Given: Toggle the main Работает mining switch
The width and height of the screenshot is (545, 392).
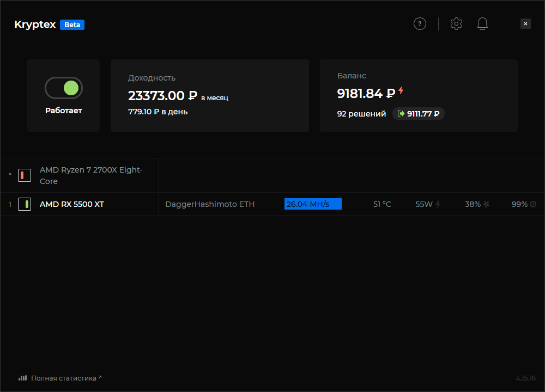Looking at the screenshot, I should point(64,88).
